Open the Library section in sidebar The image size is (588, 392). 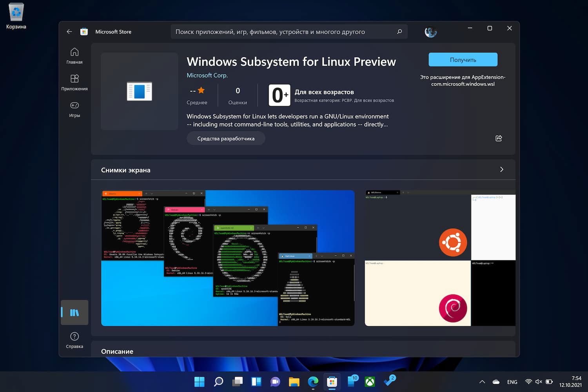pyautogui.click(x=74, y=312)
